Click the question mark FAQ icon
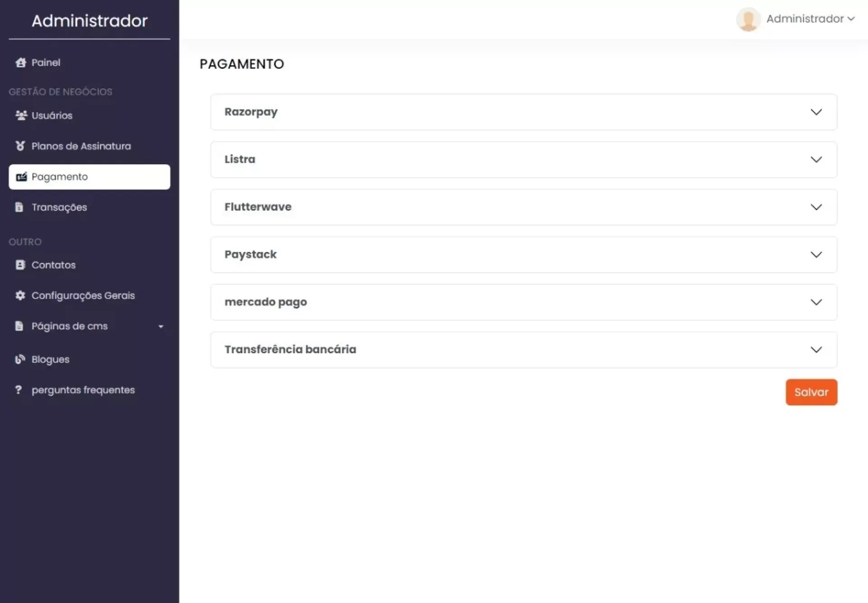 click(19, 389)
